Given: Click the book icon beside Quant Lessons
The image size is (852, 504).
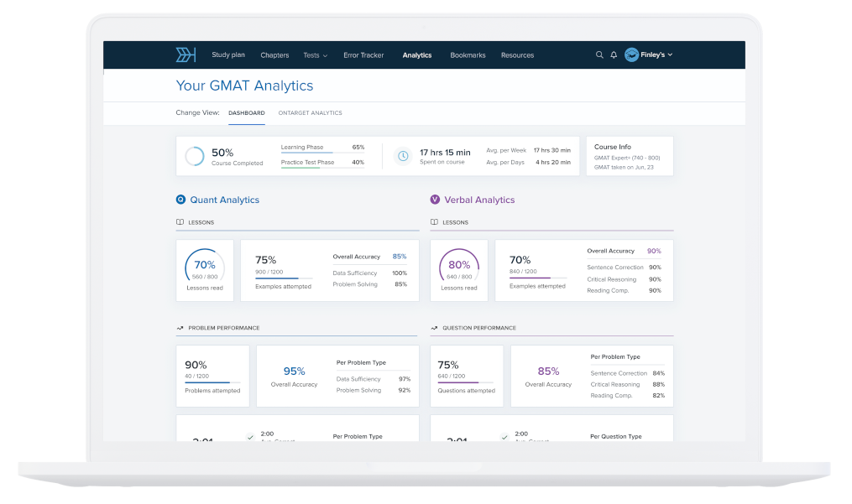Looking at the screenshot, I should [x=180, y=222].
